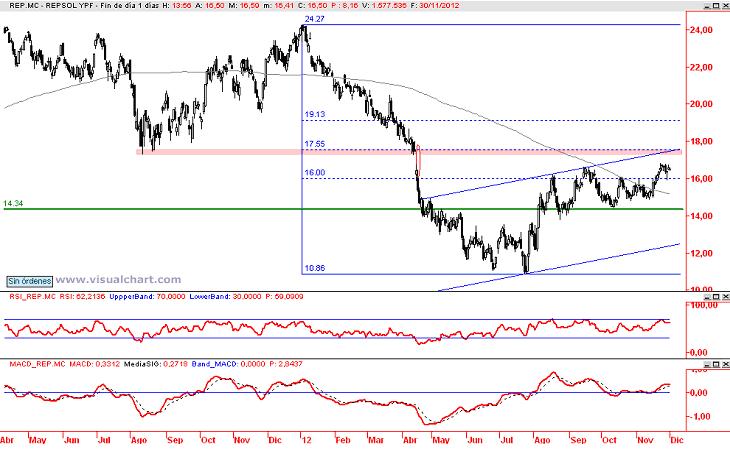The width and height of the screenshot is (730, 454).
Task: Click the 12,00 price axis label
Action: point(701,253)
